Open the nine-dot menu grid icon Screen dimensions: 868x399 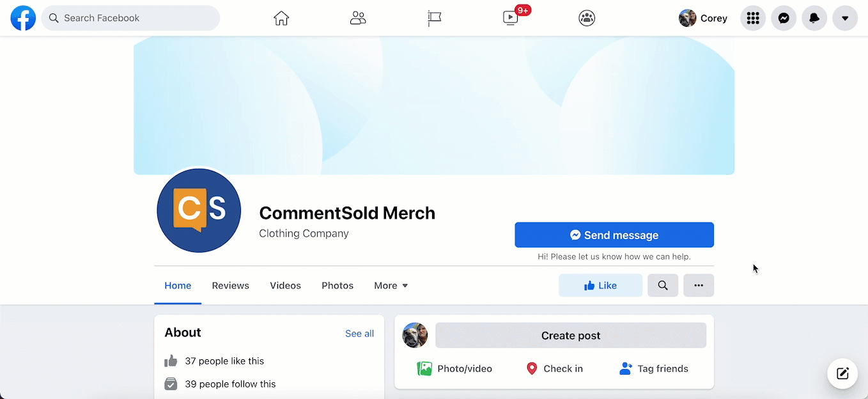tap(753, 18)
